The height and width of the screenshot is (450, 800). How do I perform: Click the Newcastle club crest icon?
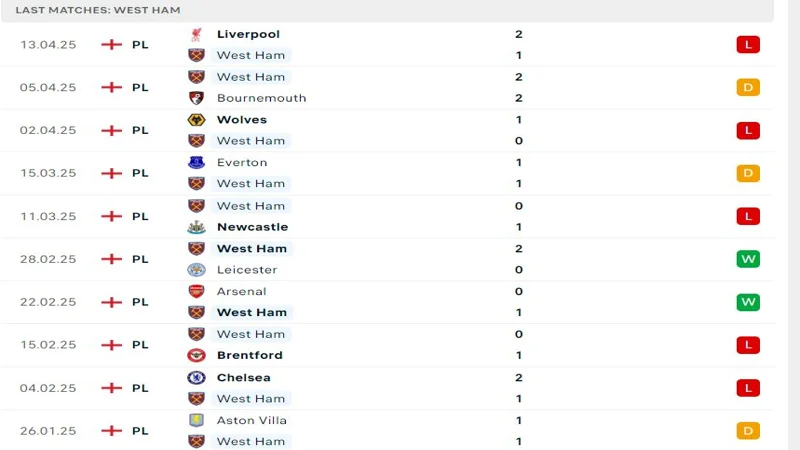click(196, 227)
